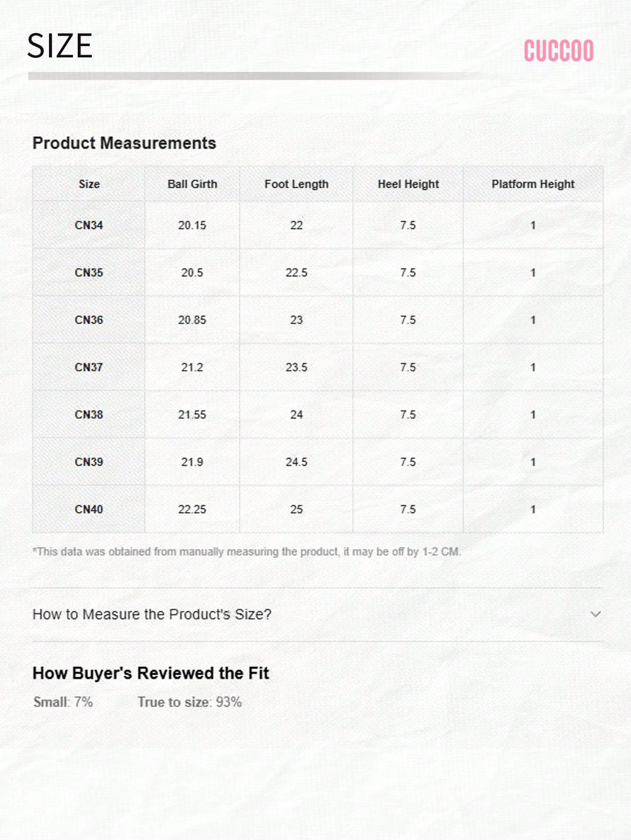The image size is (631, 840).
Task: Click the CUCCOO brand logo
Action: tap(558, 50)
